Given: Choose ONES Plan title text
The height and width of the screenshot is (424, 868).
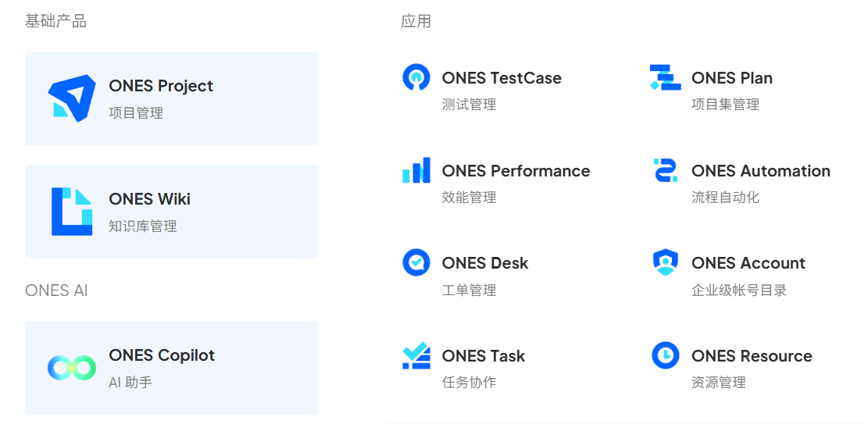Looking at the screenshot, I should coord(732,78).
